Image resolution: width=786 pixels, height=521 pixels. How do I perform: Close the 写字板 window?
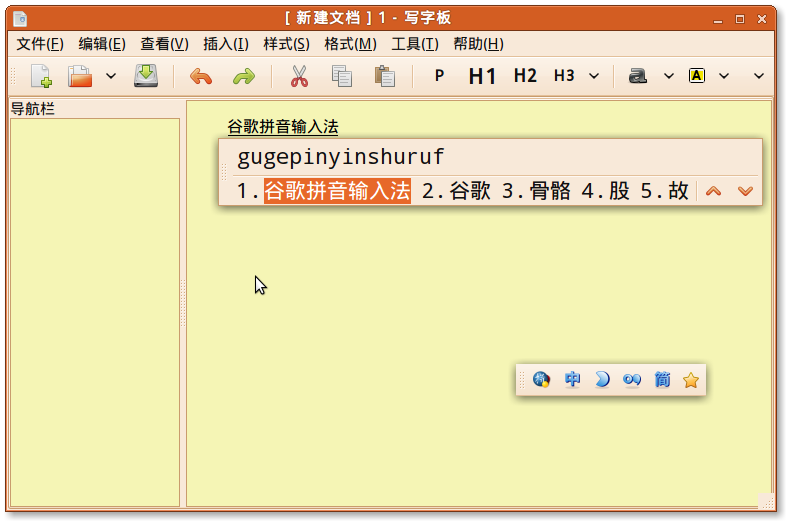tap(762, 19)
